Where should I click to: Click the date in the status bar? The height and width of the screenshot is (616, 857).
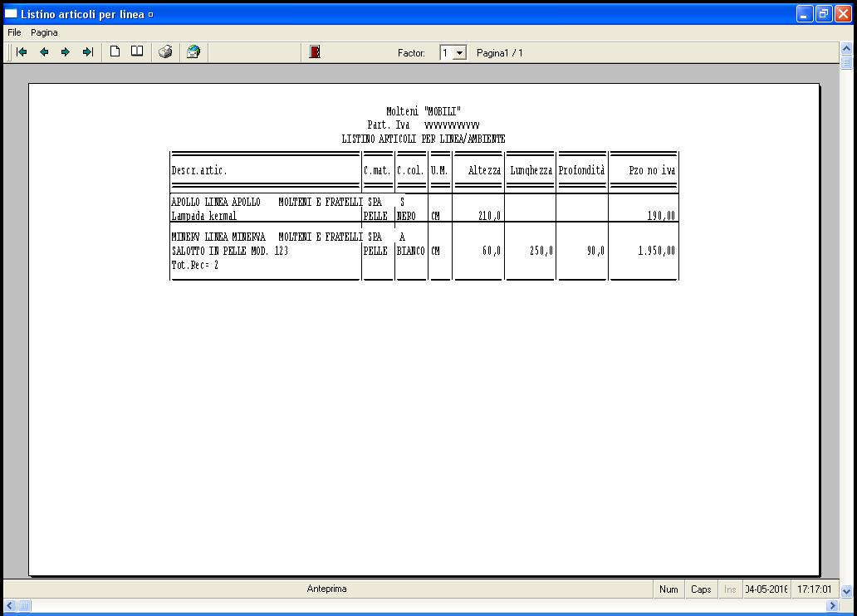766,589
